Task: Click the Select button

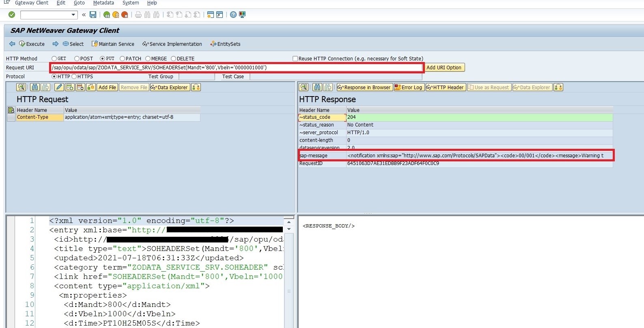Action: 73,44
